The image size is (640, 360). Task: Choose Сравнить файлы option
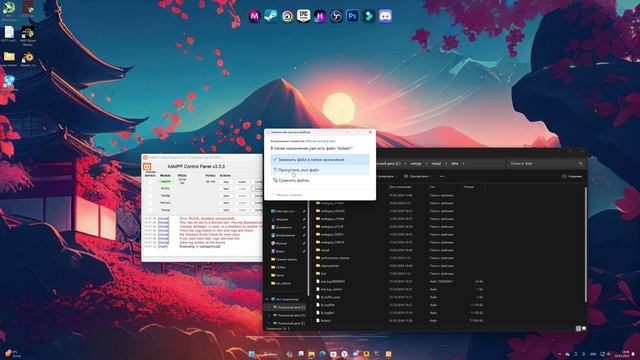[x=320, y=180]
